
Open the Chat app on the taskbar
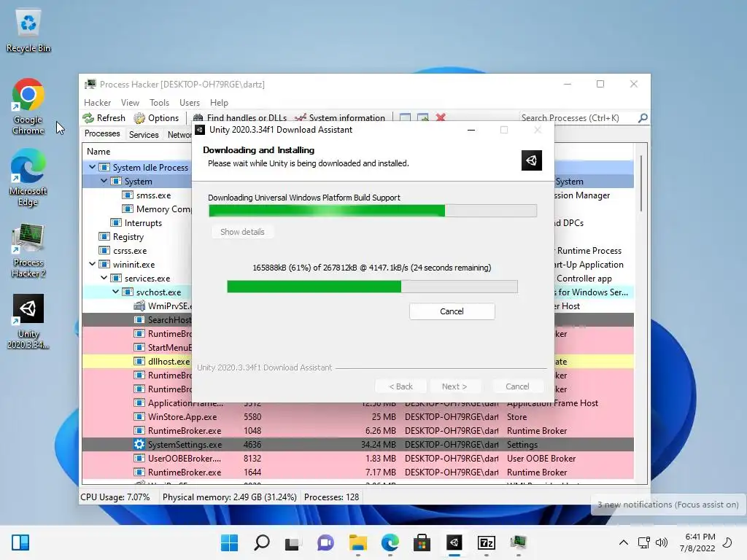click(325, 542)
